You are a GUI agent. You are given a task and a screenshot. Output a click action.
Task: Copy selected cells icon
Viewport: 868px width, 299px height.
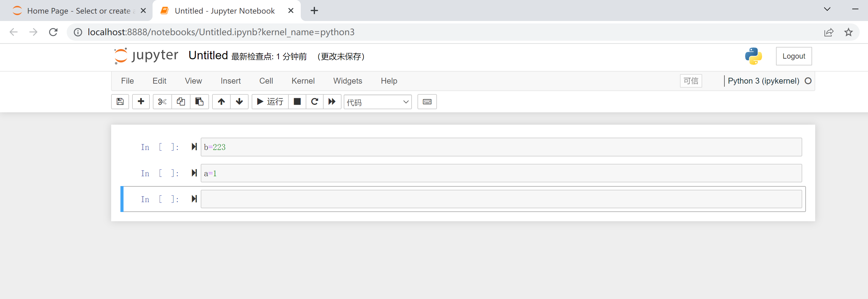click(x=181, y=102)
